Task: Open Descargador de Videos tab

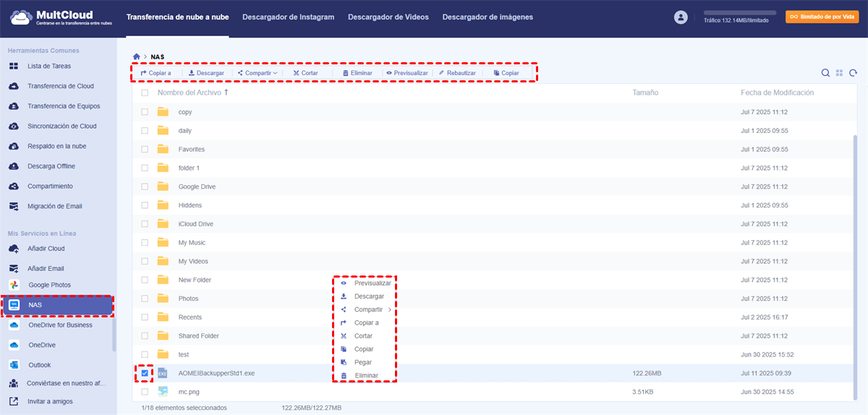Action: [388, 17]
